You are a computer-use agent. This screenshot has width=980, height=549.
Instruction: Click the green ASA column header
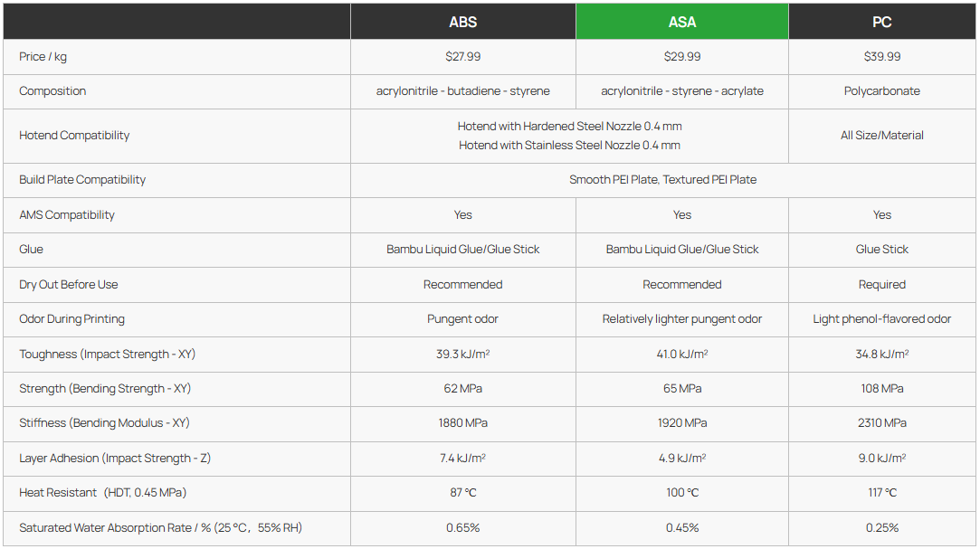coord(682,22)
